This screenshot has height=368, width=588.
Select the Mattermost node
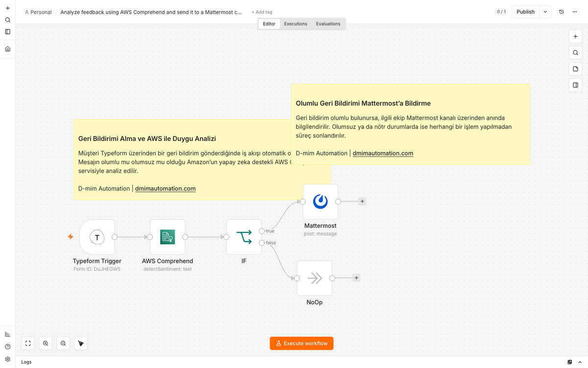pyautogui.click(x=320, y=202)
